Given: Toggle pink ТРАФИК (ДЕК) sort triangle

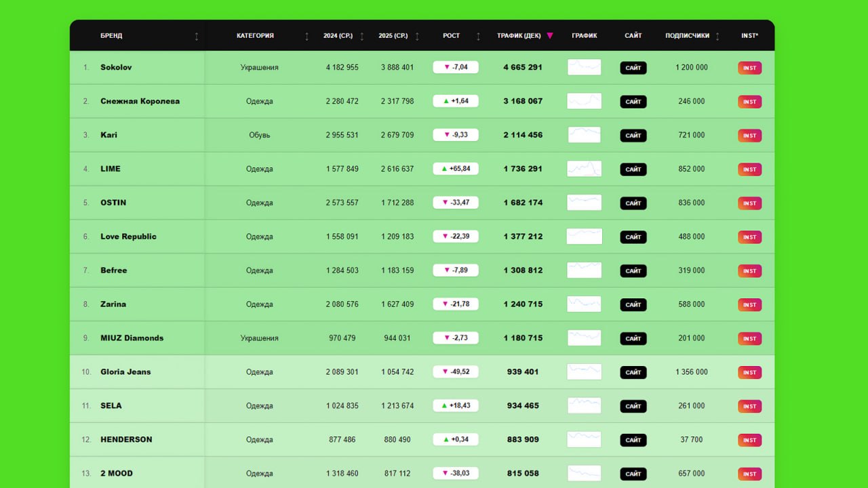Looking at the screenshot, I should pyautogui.click(x=550, y=36).
